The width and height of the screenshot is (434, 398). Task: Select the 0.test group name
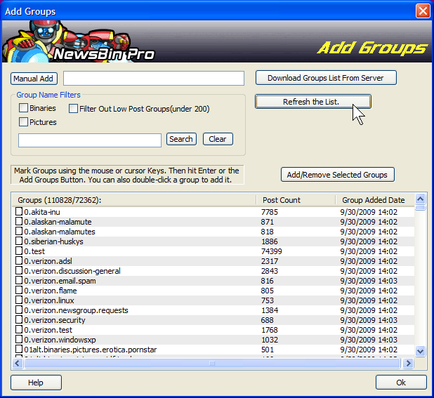tap(34, 251)
